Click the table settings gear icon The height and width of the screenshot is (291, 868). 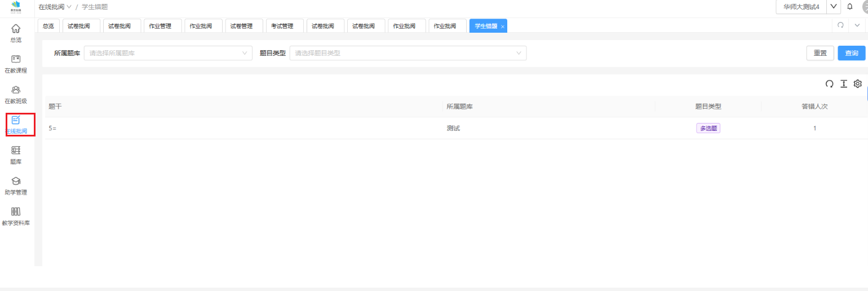click(x=857, y=83)
